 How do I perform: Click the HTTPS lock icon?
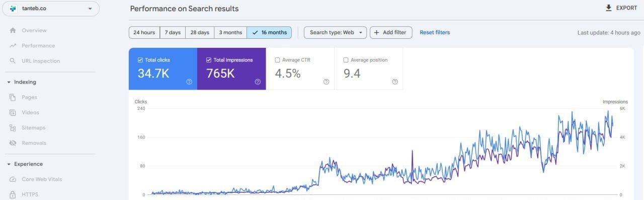[13, 194]
